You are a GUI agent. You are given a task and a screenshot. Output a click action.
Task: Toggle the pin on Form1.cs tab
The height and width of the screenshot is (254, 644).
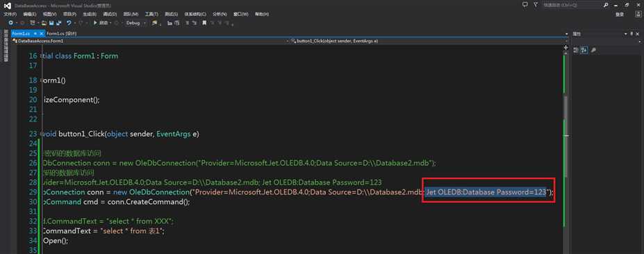point(35,33)
